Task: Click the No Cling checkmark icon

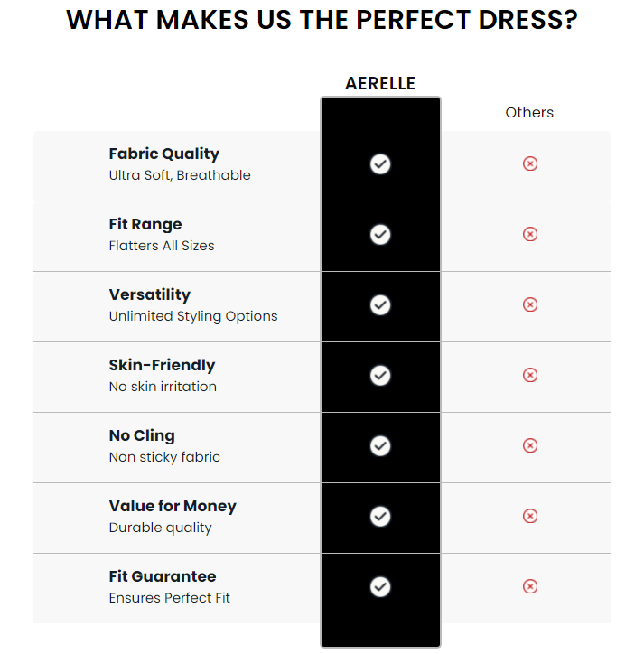Action: 380,446
